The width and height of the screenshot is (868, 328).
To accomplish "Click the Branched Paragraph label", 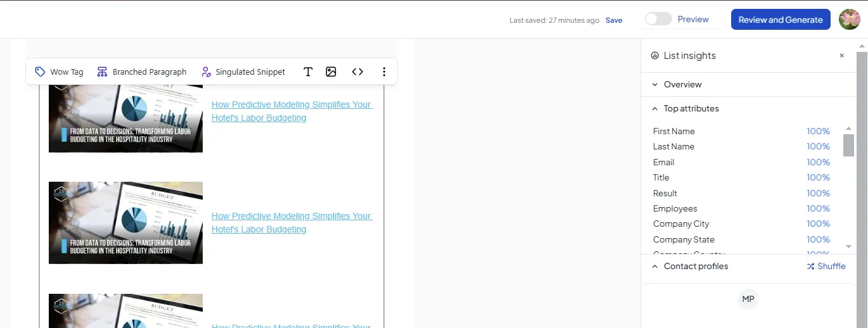I will pos(150,72).
